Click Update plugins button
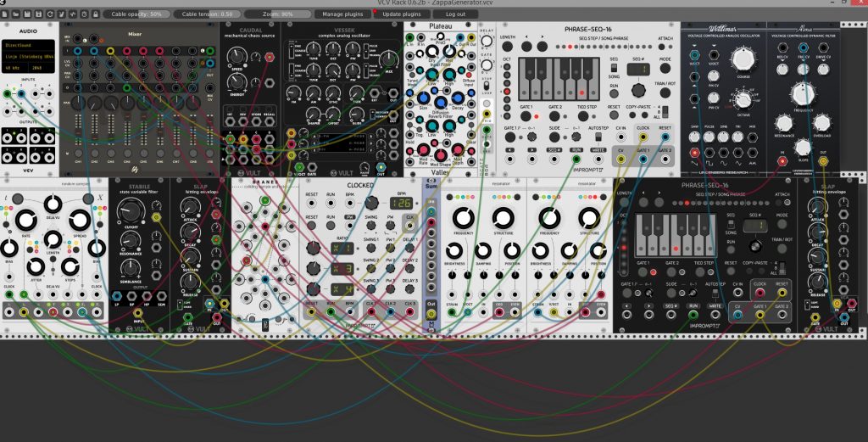Screen dimensions: 868x442 [x=401, y=14]
